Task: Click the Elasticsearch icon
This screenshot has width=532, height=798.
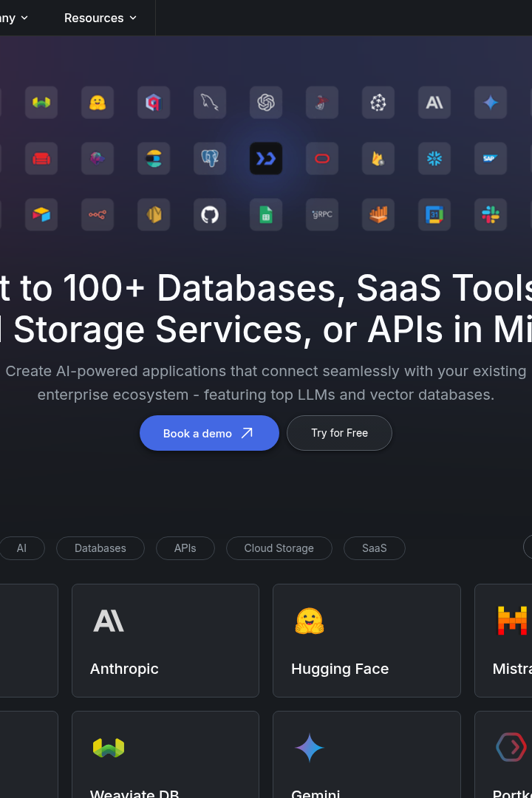Action: pyautogui.click(x=154, y=158)
